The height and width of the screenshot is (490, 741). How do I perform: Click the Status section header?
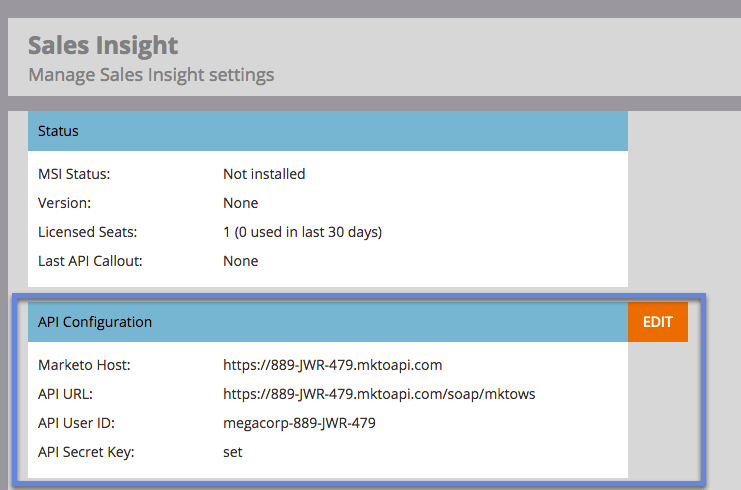coord(327,131)
